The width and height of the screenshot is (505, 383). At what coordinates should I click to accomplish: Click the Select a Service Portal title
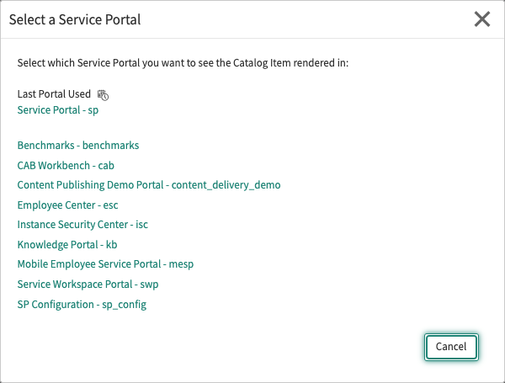[x=75, y=20]
